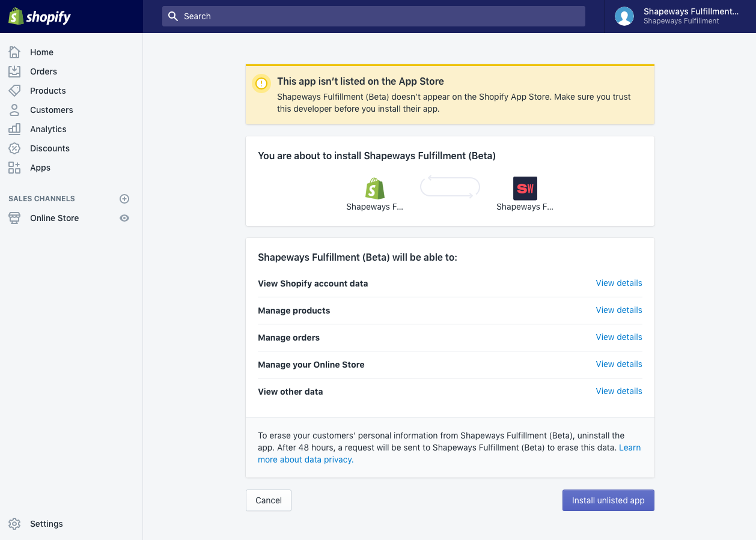Click the Search input field
Screen dimensions: 756x540
coord(374,16)
